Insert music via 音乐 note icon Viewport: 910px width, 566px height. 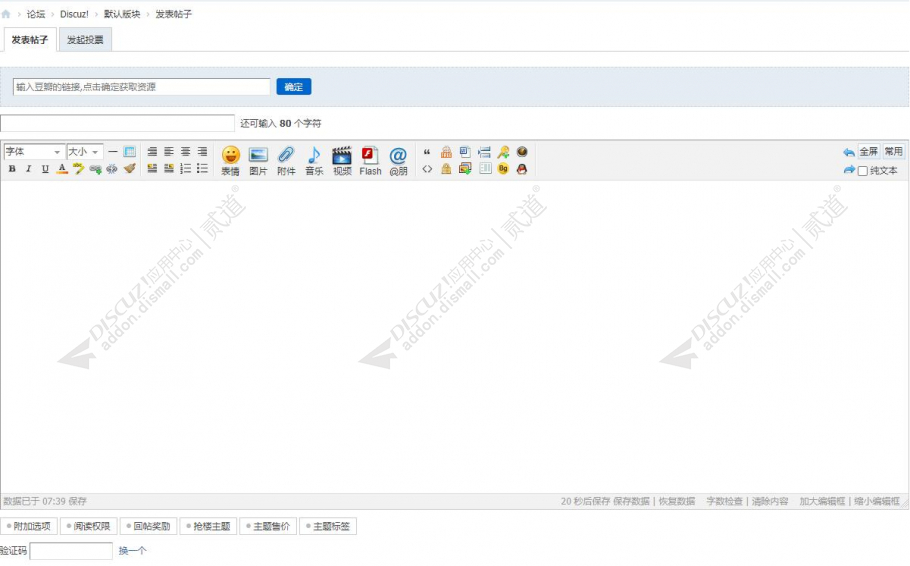pos(314,161)
